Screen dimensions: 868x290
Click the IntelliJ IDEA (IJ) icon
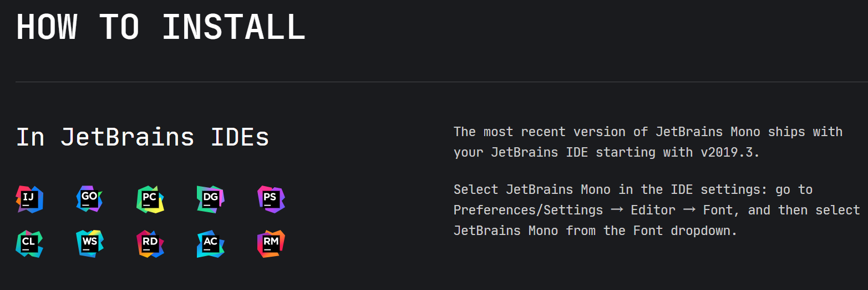click(x=29, y=199)
